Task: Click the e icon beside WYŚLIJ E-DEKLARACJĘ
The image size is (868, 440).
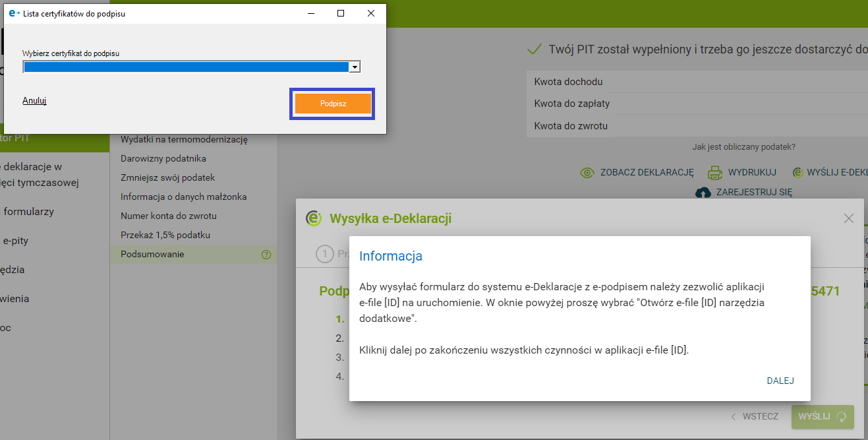Action: (798, 173)
